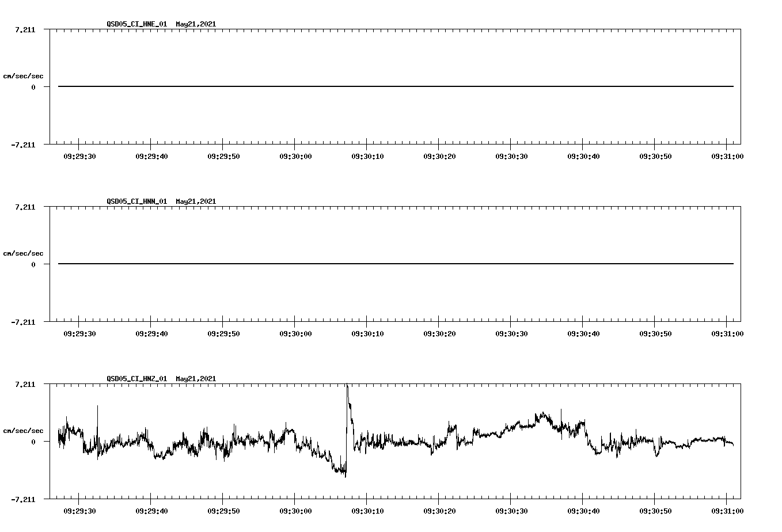Click 09:30:10 time label under HNN plot

[x=367, y=333]
